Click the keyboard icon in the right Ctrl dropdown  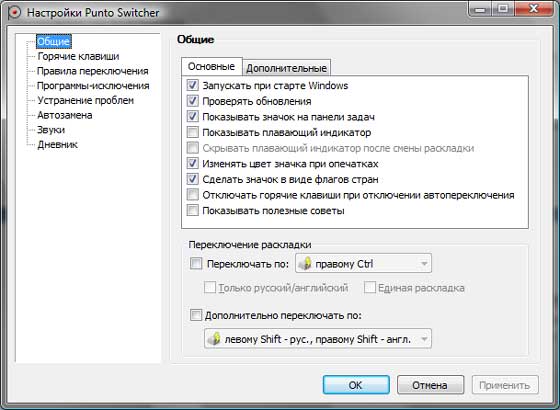(305, 264)
